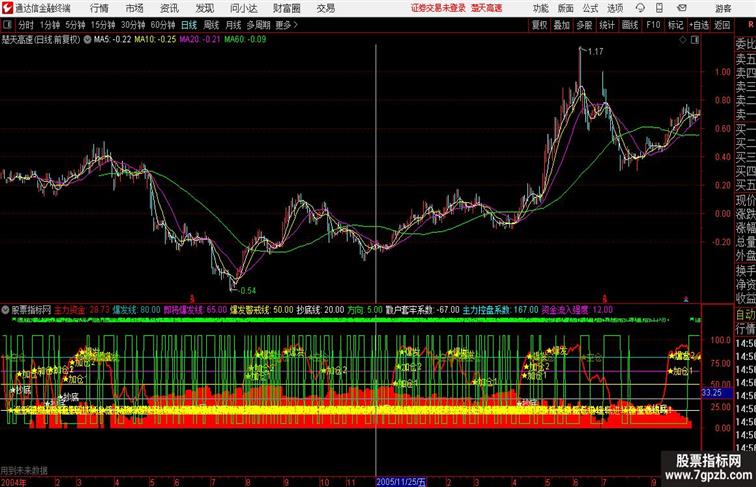
Task: Switch to the 15分钟 period tab
Action: [x=103, y=25]
